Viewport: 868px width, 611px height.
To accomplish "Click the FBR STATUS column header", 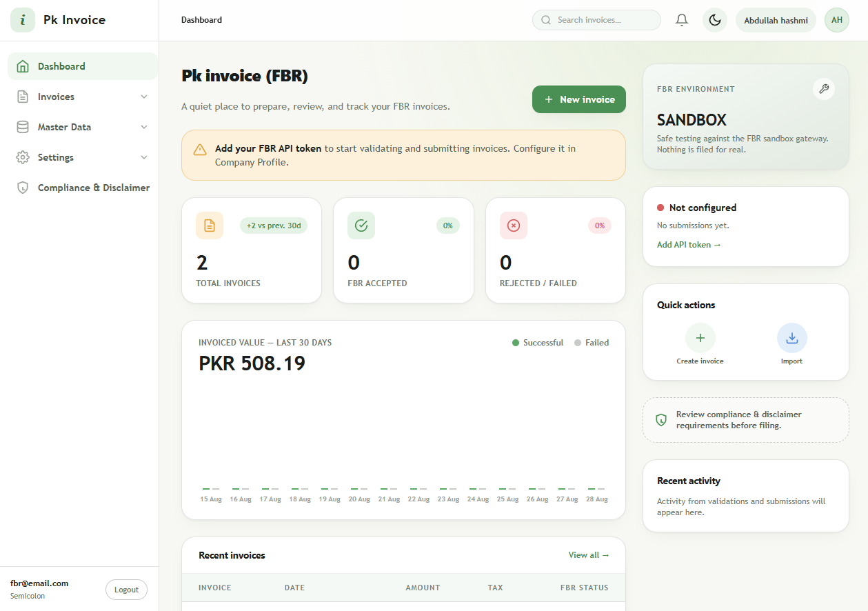I will (585, 588).
